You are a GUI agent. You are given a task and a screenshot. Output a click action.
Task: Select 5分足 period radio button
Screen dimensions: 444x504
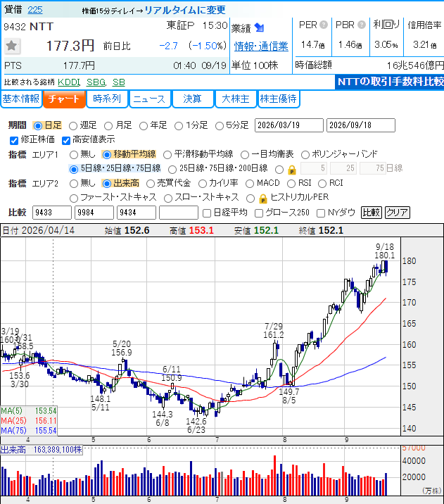pos(220,126)
